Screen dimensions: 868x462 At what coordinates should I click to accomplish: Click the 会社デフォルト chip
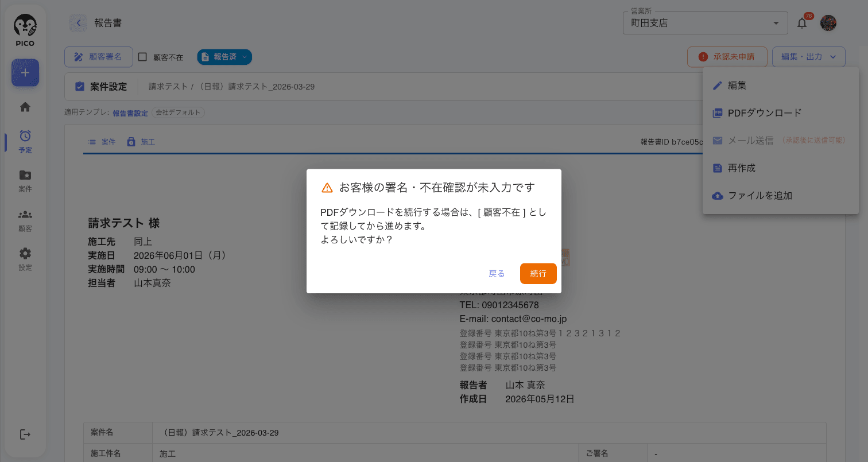click(x=179, y=112)
